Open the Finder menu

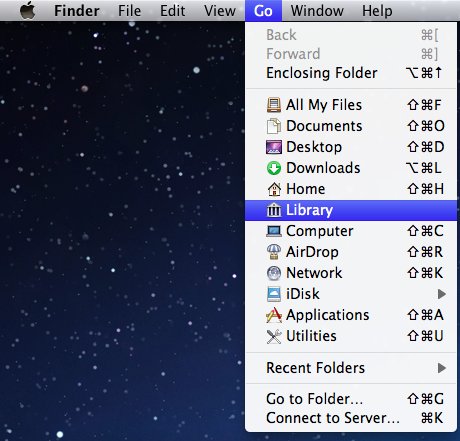[x=77, y=11]
